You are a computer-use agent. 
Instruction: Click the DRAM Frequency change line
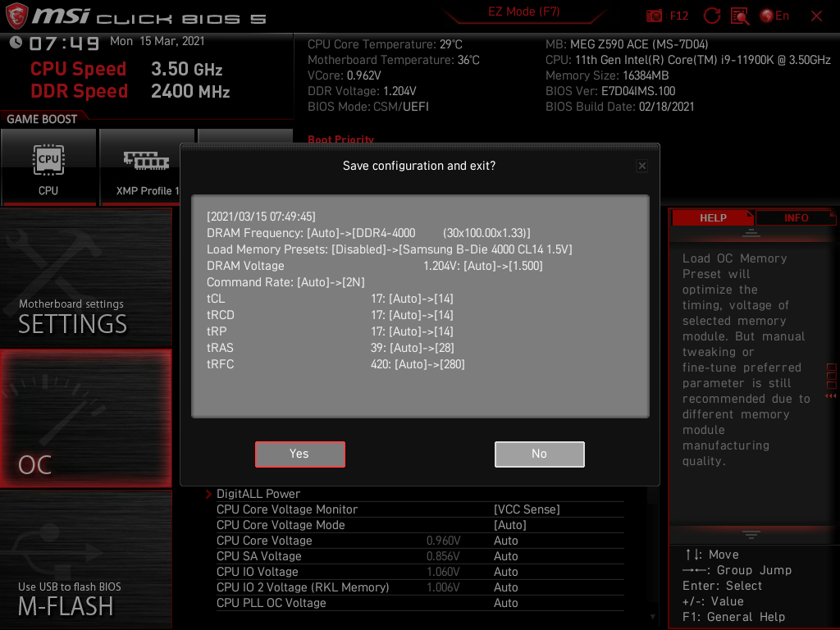click(368, 233)
